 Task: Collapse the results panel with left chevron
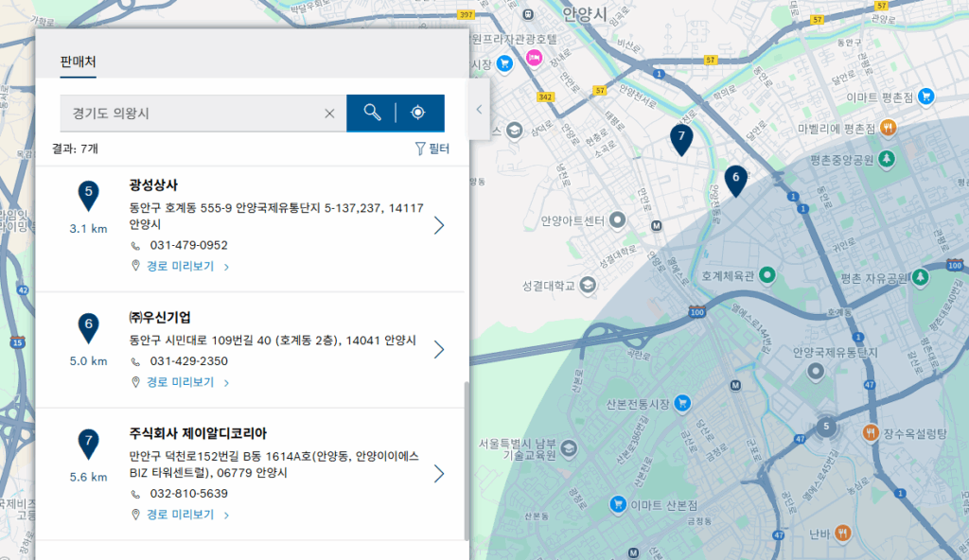pos(479,110)
